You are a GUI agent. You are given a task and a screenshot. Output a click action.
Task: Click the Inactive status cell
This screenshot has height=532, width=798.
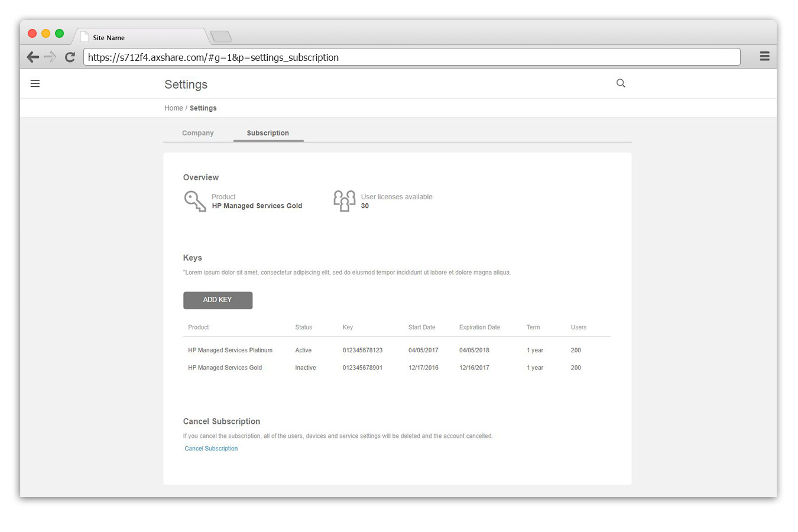306,368
